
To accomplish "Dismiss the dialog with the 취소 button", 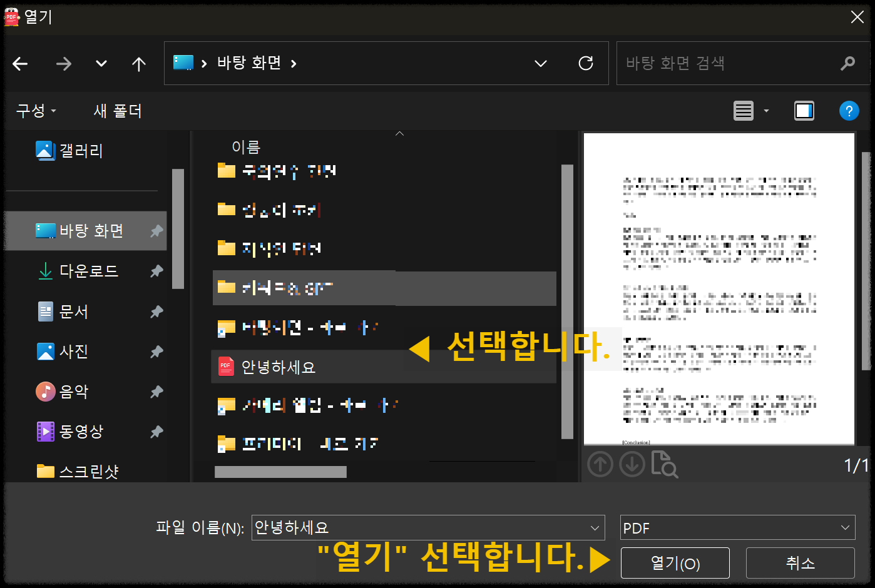I will (x=800, y=563).
